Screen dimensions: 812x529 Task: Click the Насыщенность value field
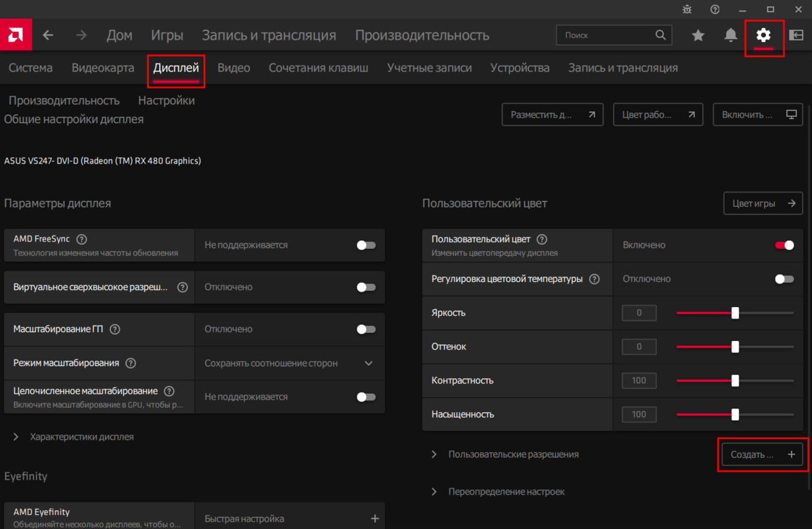pyautogui.click(x=639, y=414)
